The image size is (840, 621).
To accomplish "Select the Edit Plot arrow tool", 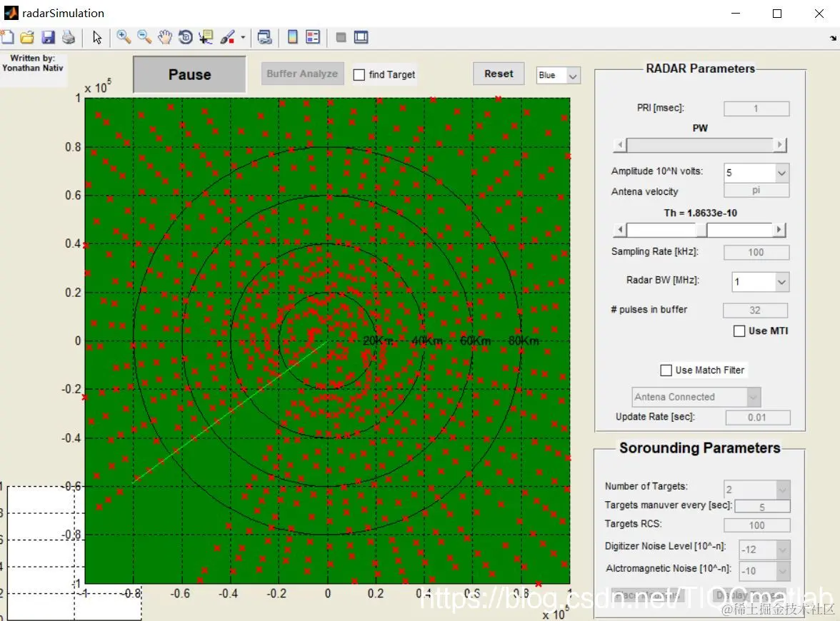I will (x=97, y=37).
